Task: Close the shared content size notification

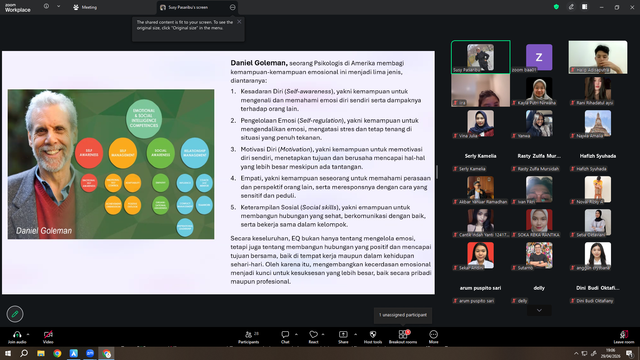Action: point(239,22)
